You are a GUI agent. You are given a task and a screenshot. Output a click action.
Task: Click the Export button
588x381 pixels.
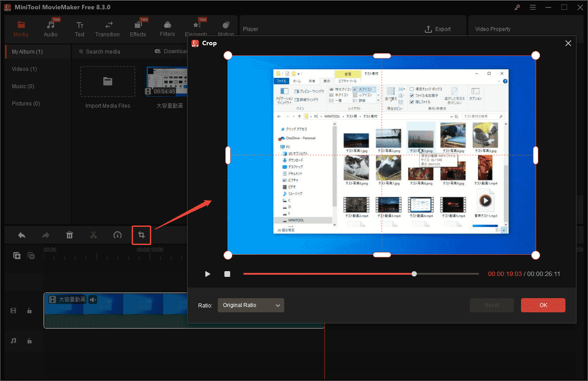(438, 29)
